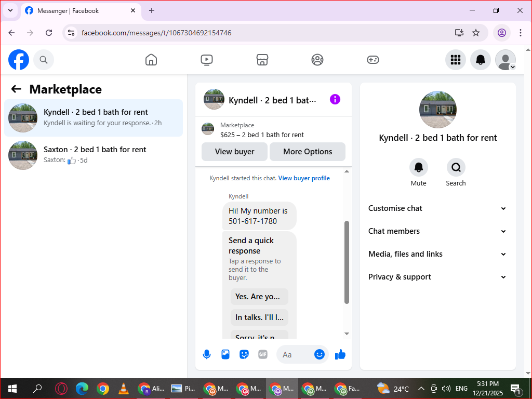Click the large Kyndell listing photo
This screenshot has width=532, height=399.
coord(437,109)
